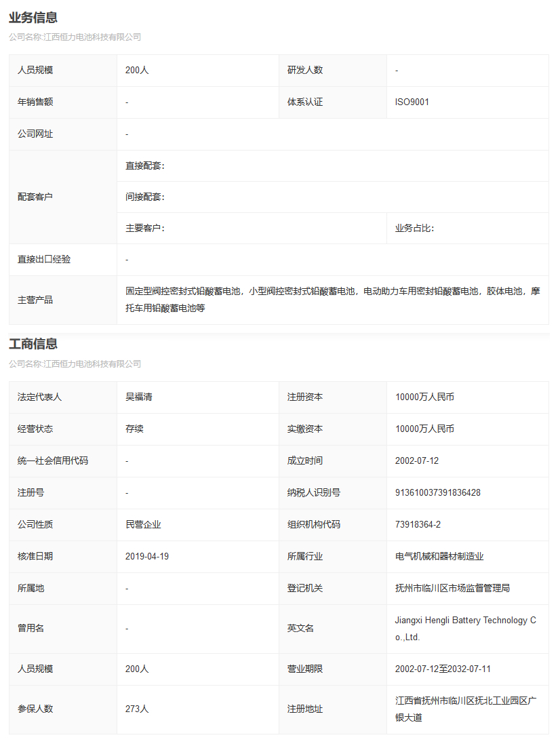The height and width of the screenshot is (746, 560).
Task: Click the 英文名 label
Action: click(301, 628)
